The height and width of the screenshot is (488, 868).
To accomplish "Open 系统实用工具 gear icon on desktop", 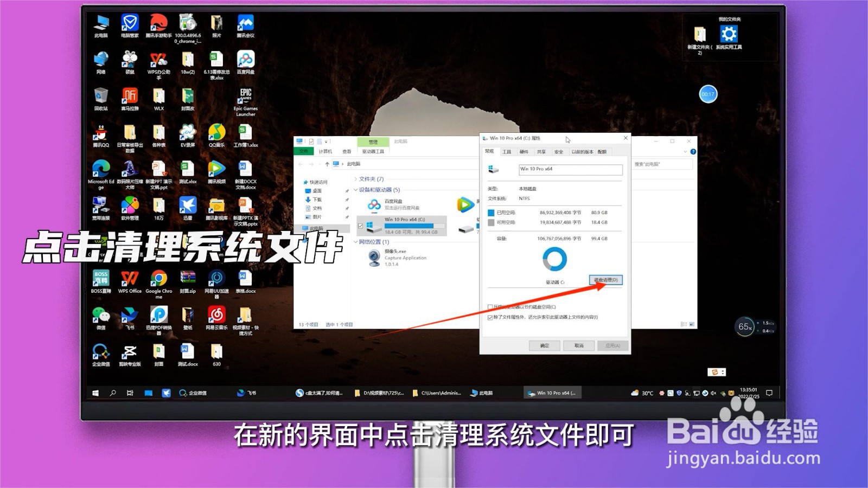I will (x=729, y=37).
